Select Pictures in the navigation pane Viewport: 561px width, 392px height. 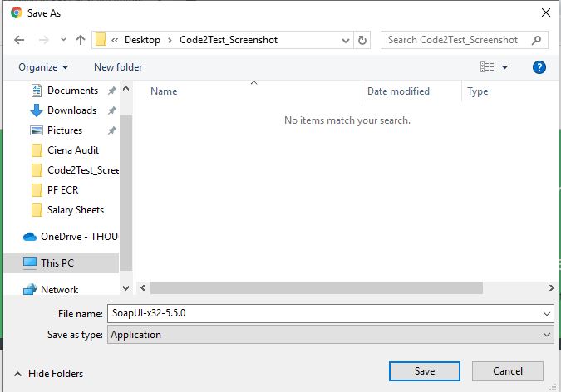click(65, 130)
